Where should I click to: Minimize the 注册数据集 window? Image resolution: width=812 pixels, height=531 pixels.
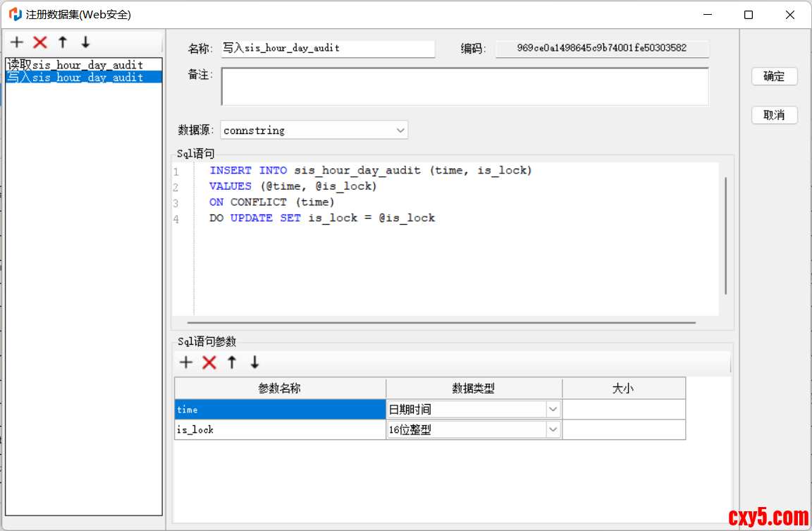pyautogui.click(x=708, y=15)
